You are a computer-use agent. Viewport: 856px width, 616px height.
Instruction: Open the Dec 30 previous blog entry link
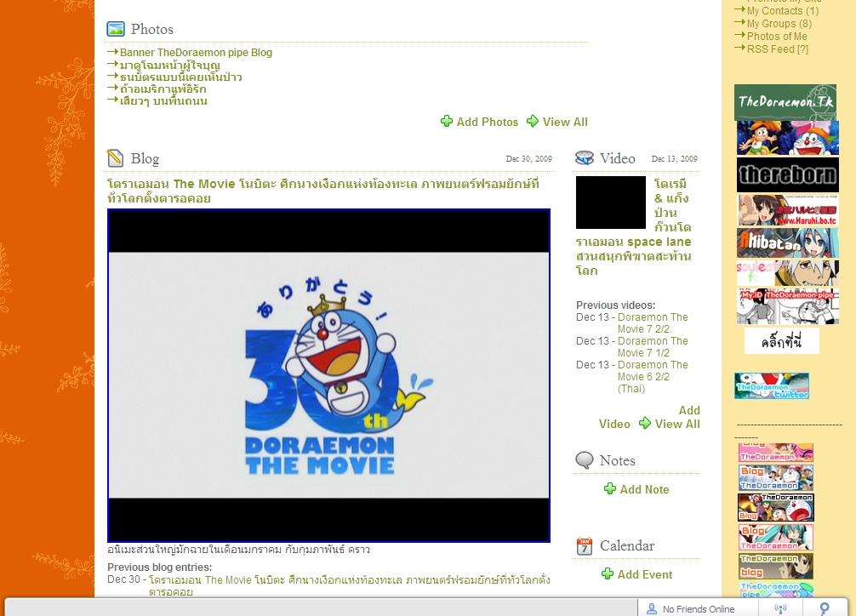(350, 585)
